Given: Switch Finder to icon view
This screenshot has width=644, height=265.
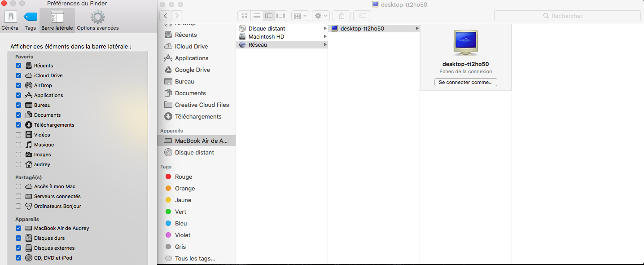Looking at the screenshot, I should (x=244, y=16).
